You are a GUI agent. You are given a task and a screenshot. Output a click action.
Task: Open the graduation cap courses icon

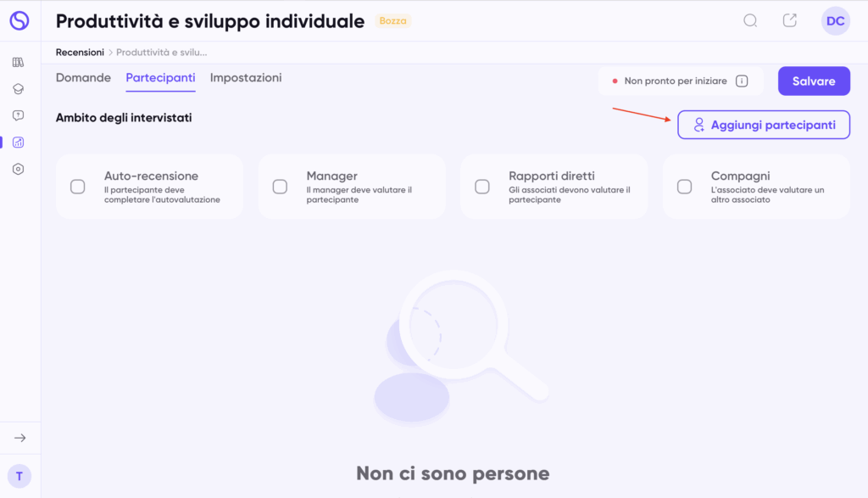click(19, 88)
